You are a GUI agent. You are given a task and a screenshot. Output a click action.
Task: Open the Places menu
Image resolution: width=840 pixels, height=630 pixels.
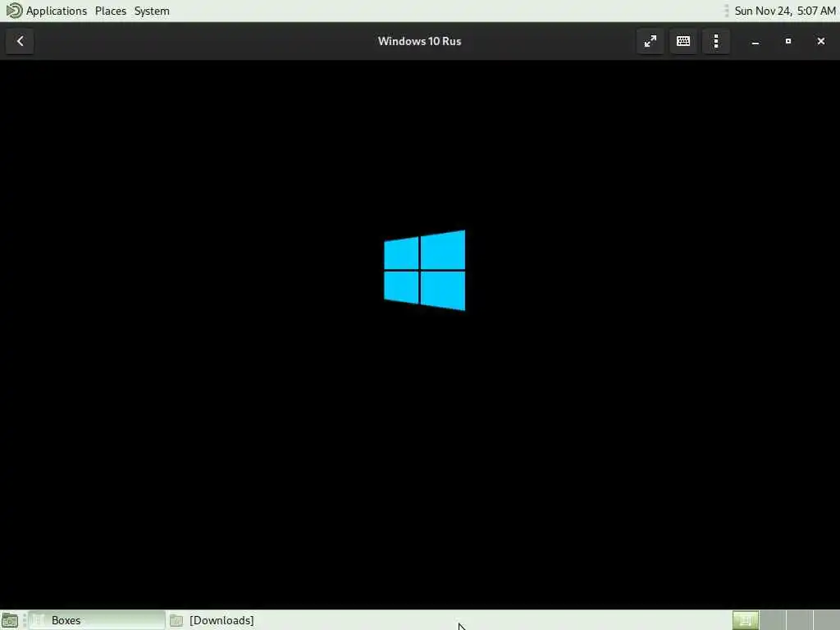tap(111, 11)
